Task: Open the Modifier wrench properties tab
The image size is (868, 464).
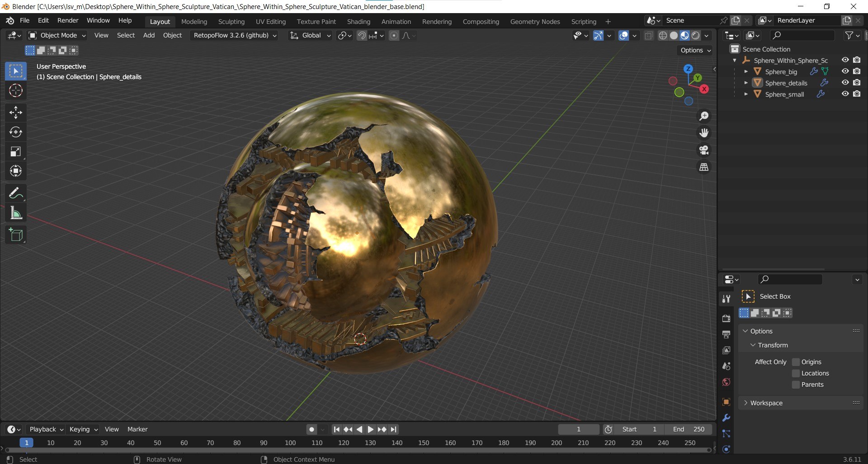Action: (x=726, y=418)
